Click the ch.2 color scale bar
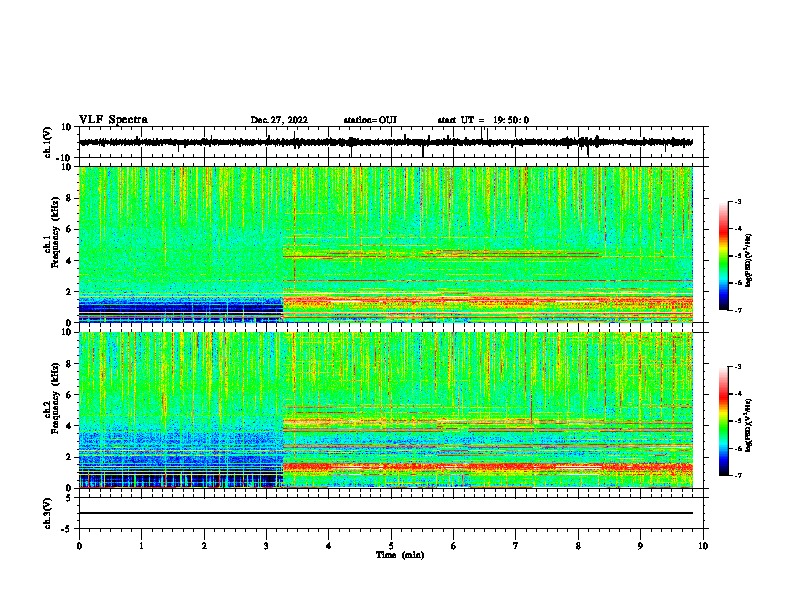Viewport: 792px width, 612px height. [724, 421]
